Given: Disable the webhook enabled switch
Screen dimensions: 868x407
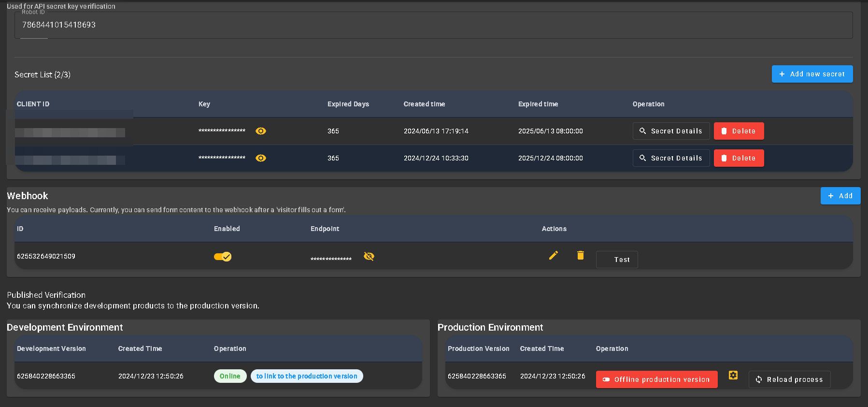Looking at the screenshot, I should coord(223,257).
